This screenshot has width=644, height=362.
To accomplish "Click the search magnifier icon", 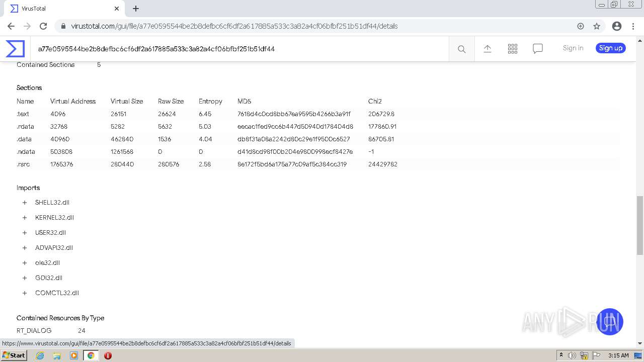I will click(x=461, y=49).
